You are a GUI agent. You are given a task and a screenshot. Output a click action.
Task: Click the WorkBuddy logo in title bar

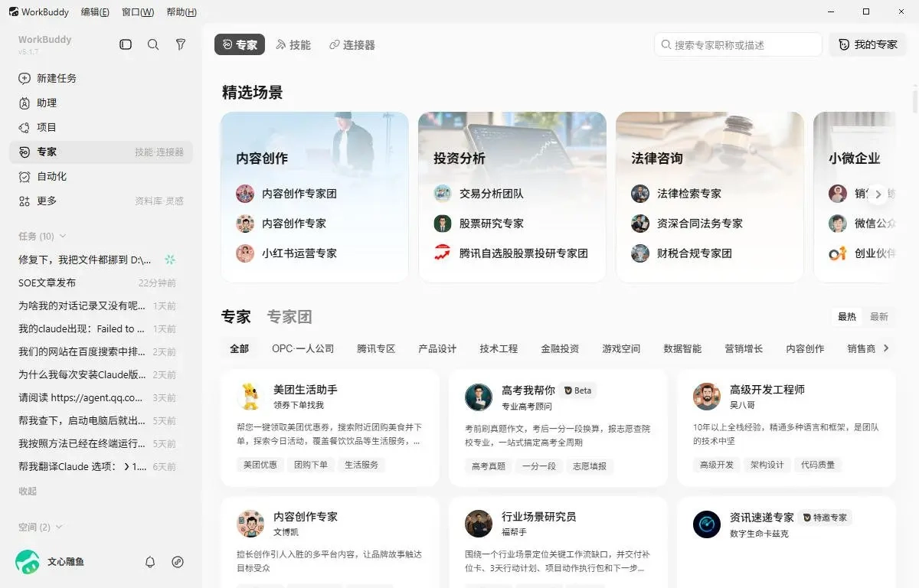[x=14, y=11]
